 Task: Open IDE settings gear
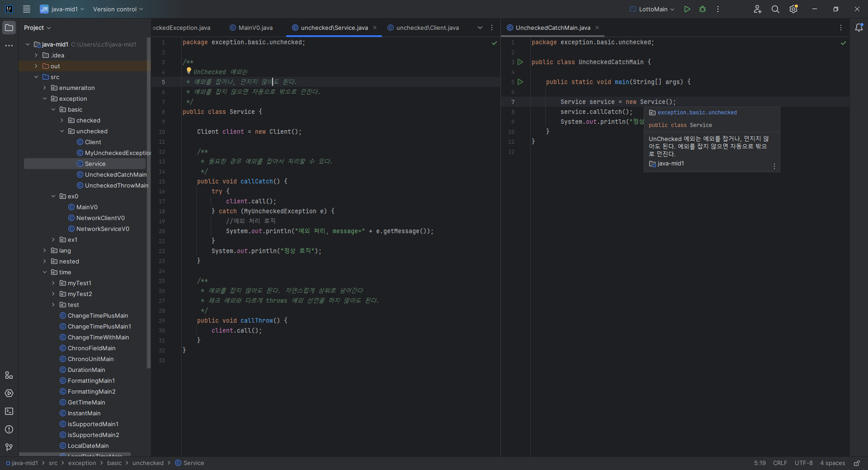(x=793, y=9)
